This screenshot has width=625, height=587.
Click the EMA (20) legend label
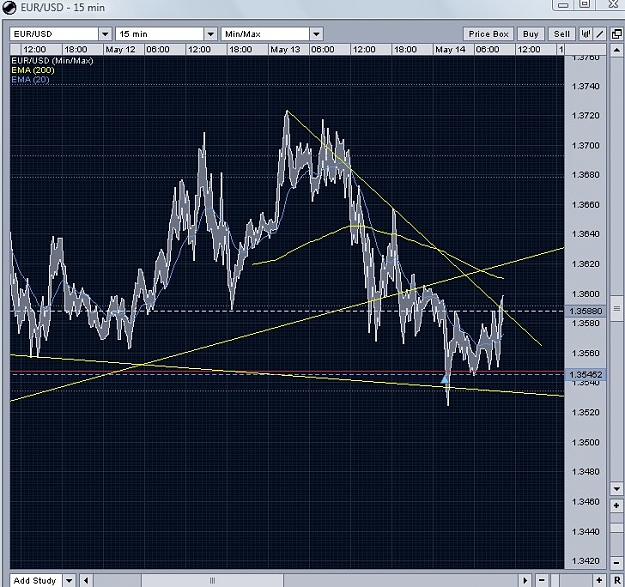click(30, 79)
